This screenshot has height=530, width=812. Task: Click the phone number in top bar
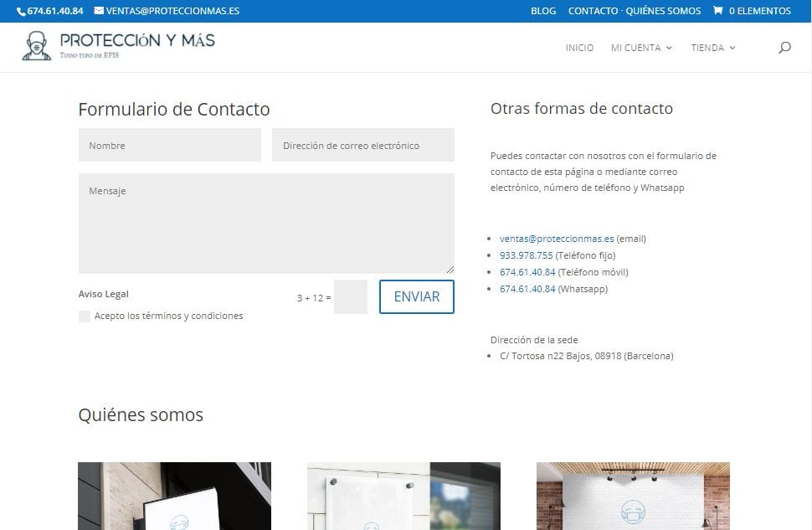[54, 11]
